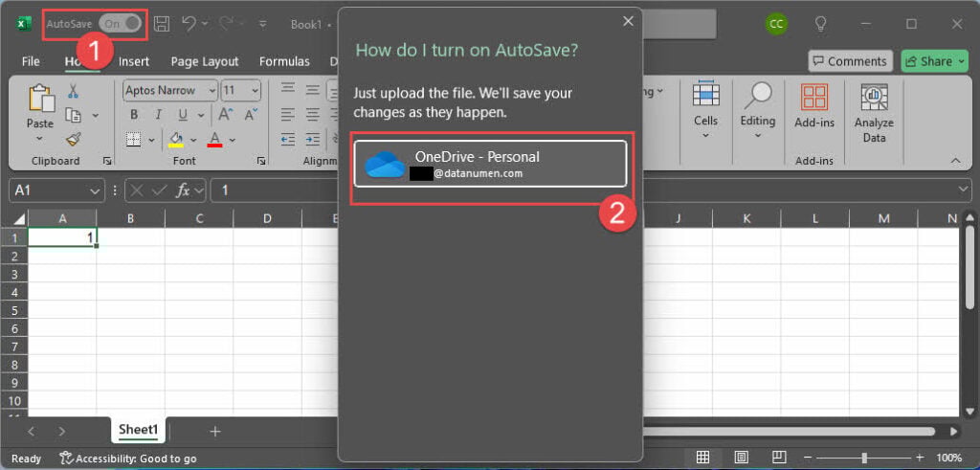Screen dimensions: 980x470
Task: Select the Cut scissors icon
Action: [73, 91]
